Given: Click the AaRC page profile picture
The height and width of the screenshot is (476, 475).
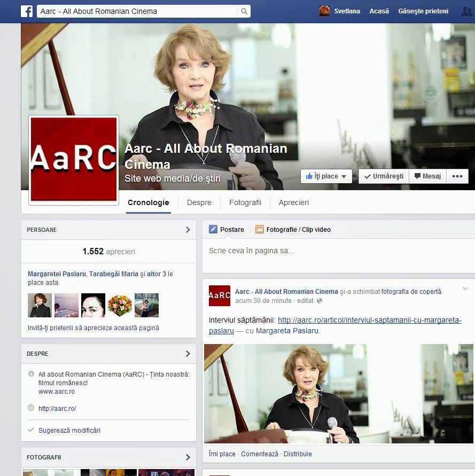Looking at the screenshot, I should click(x=74, y=160).
